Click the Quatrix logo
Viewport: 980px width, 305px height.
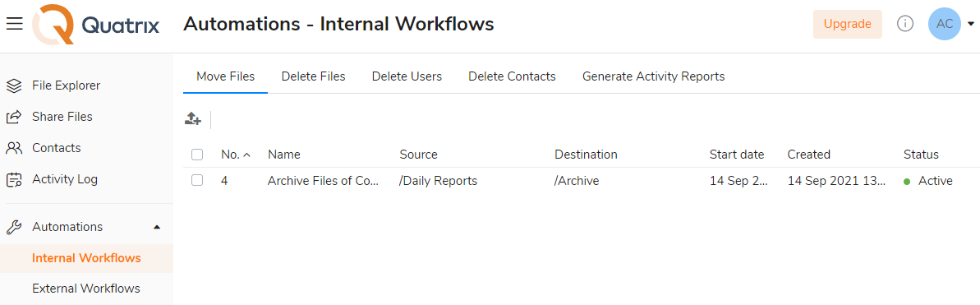pos(97,25)
